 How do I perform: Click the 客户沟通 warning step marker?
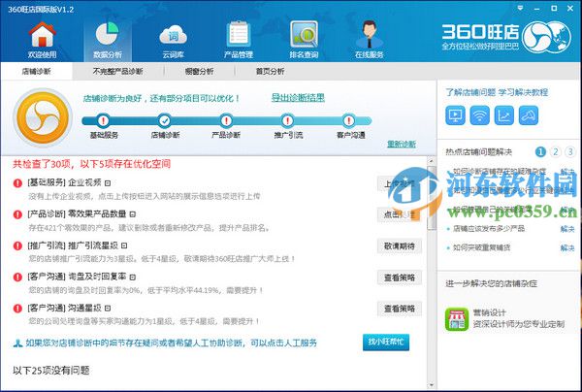[x=348, y=120]
